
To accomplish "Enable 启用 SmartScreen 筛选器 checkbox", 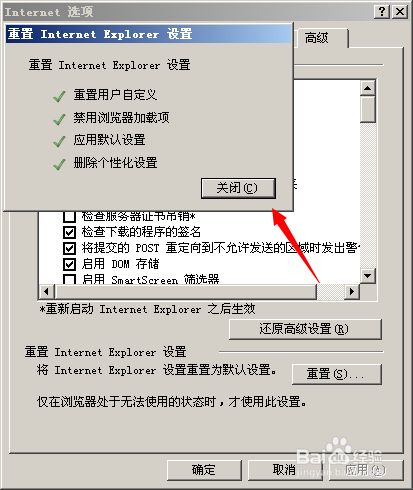I will (69, 279).
